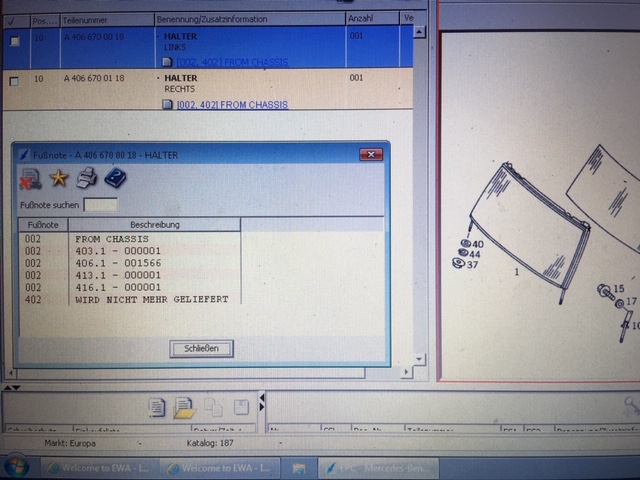Screen dimensions: 640x480
Task: Click the Fußnote column header in dialog
Action: (x=43, y=225)
